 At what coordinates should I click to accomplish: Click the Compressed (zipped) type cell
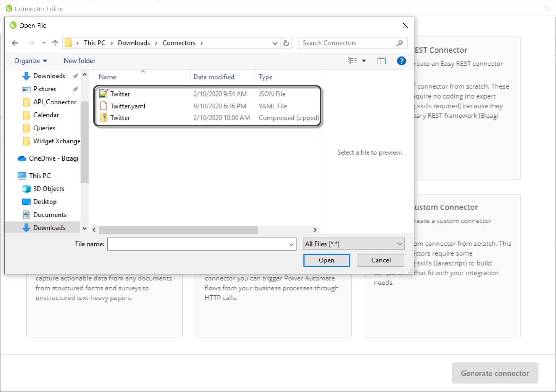289,118
